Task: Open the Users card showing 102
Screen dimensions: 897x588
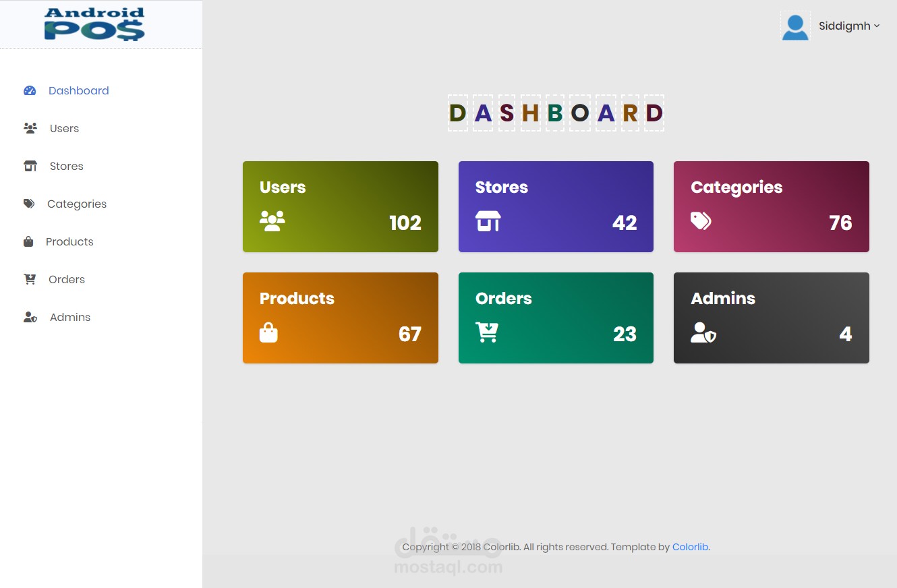Action: [340, 206]
